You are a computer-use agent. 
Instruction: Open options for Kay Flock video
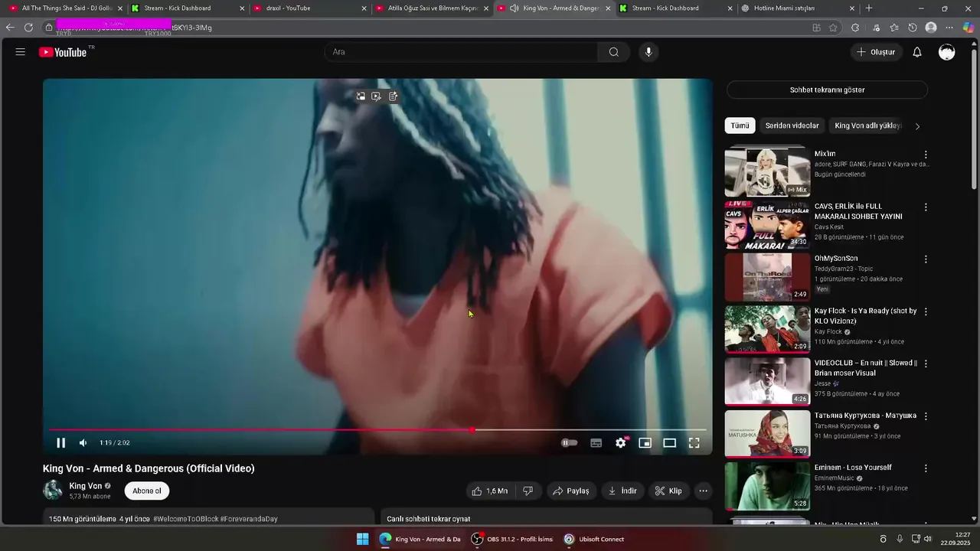click(x=926, y=312)
